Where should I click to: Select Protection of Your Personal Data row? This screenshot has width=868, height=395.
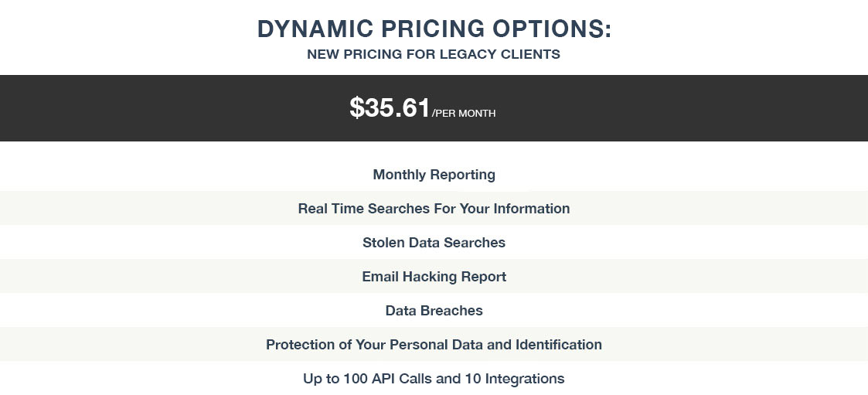[434, 344]
